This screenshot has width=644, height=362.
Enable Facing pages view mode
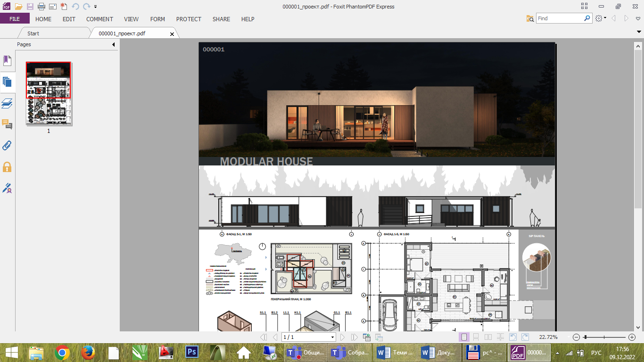(488, 337)
